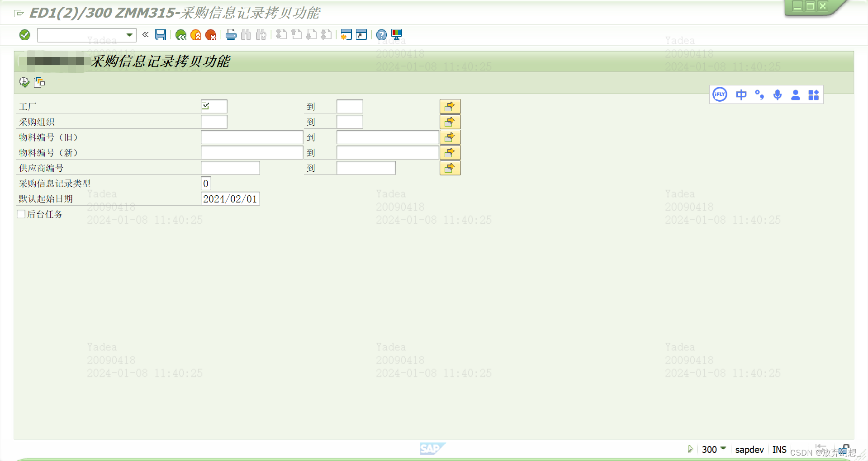Toggle the 中 Chinese input mode icon
Viewport: 868px width, 461px height.
click(741, 94)
